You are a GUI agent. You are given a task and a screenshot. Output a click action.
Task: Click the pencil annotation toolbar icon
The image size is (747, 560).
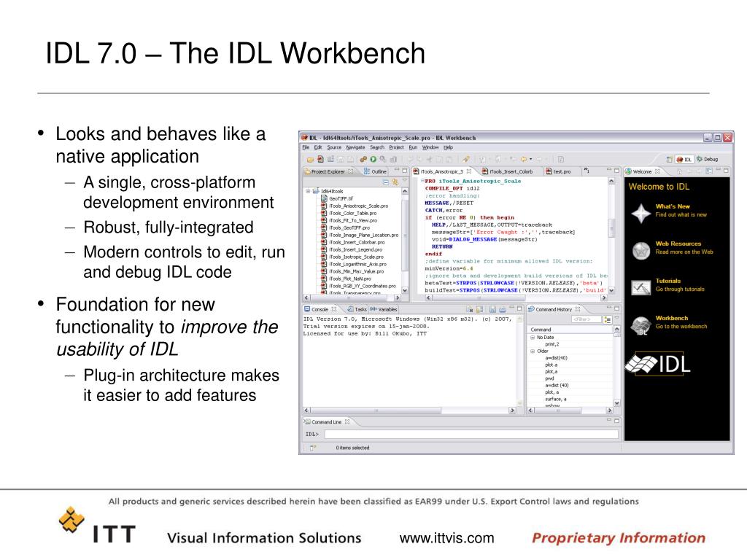(466, 159)
